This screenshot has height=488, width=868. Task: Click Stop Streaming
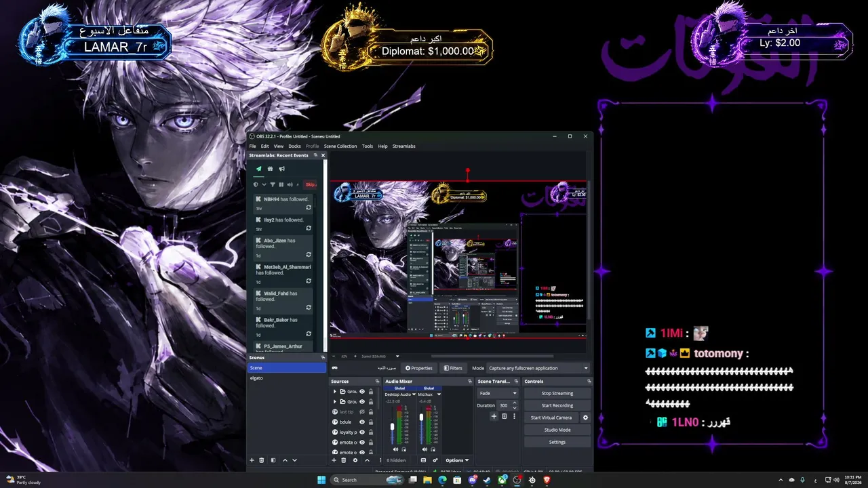557,393
